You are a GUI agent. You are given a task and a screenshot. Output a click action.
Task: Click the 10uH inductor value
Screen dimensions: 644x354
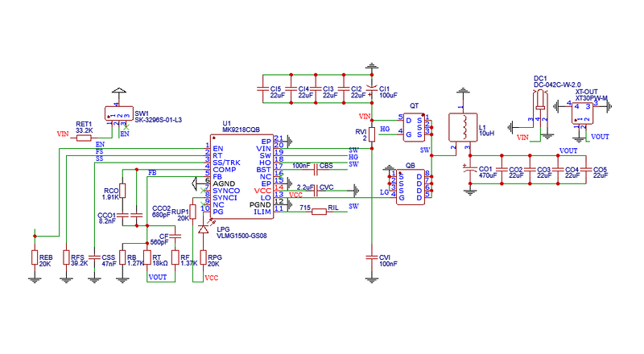tap(487, 134)
